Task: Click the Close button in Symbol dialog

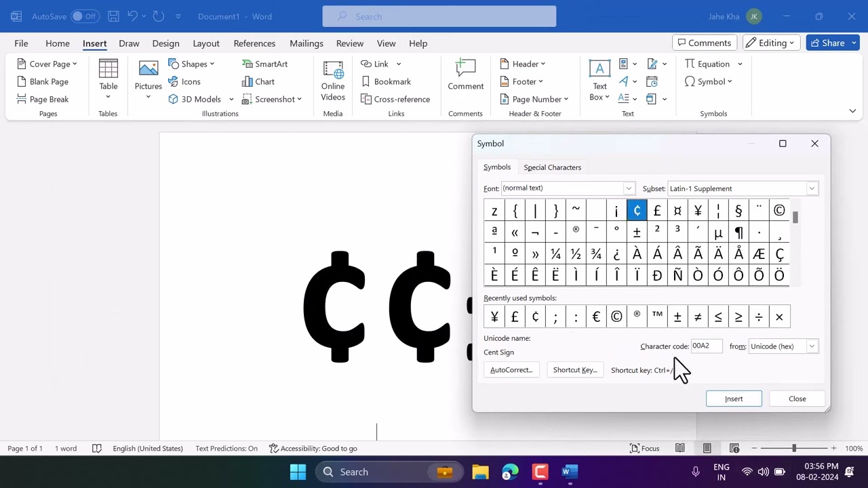Action: click(x=797, y=399)
